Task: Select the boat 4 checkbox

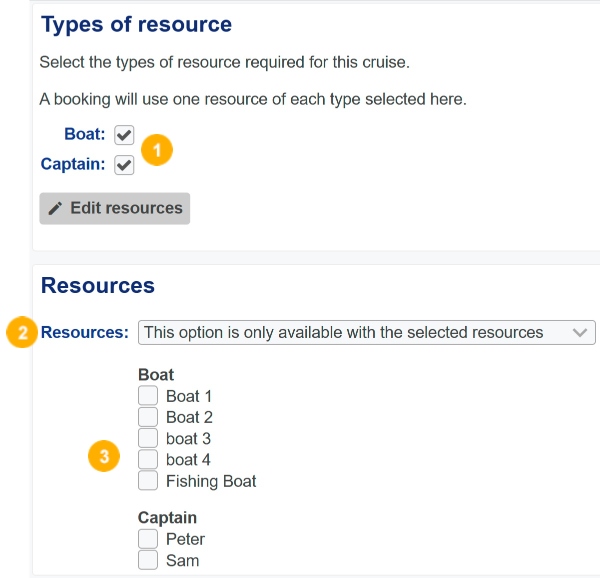Action: point(148,459)
